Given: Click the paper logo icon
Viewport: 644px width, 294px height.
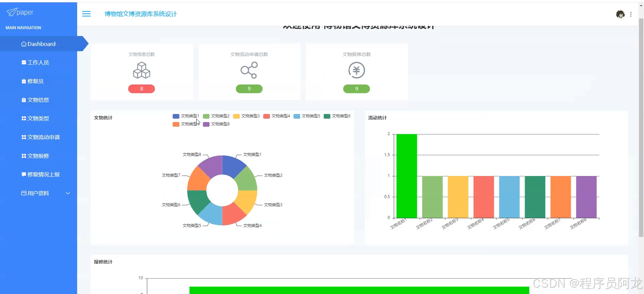Looking at the screenshot, I should pos(12,12).
